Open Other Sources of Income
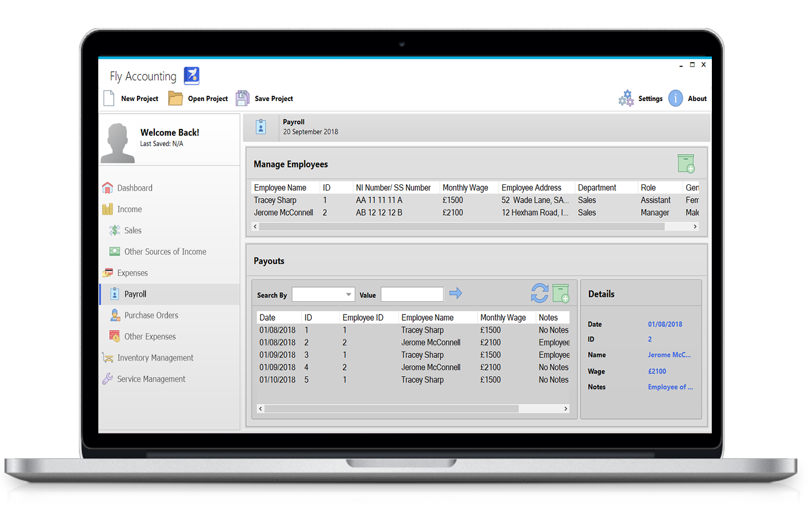 tap(165, 252)
